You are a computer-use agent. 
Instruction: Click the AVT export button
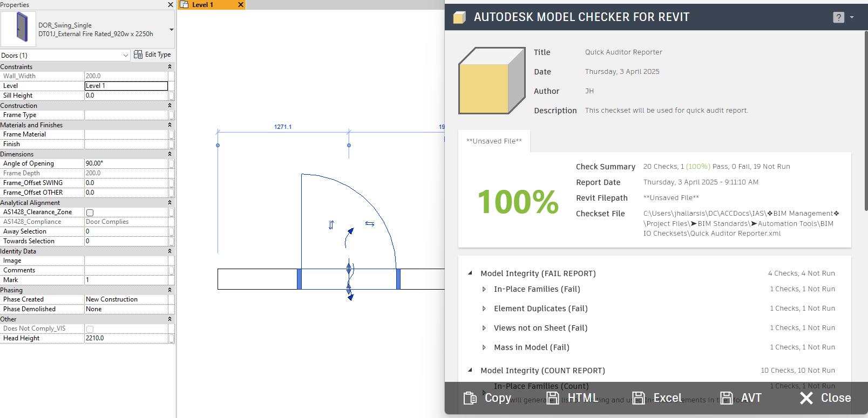[741, 398]
